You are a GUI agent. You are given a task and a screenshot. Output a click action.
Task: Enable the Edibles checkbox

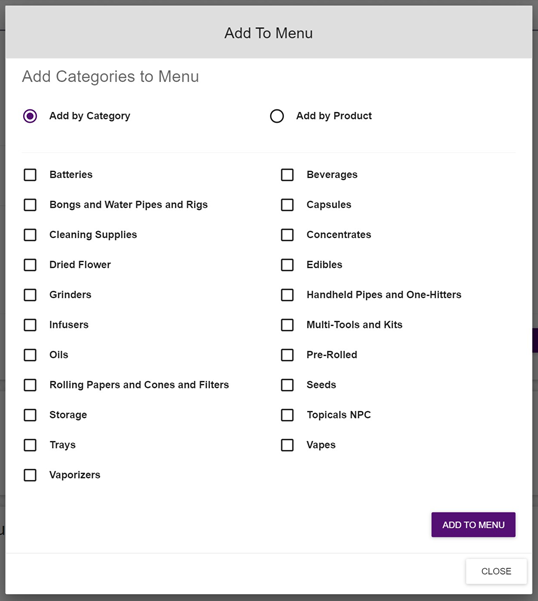click(287, 265)
